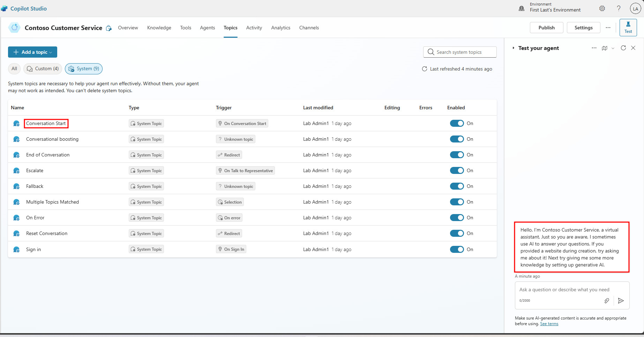Toggle off Multiple Topics Matched
The height and width of the screenshot is (337, 644).
[x=457, y=202]
